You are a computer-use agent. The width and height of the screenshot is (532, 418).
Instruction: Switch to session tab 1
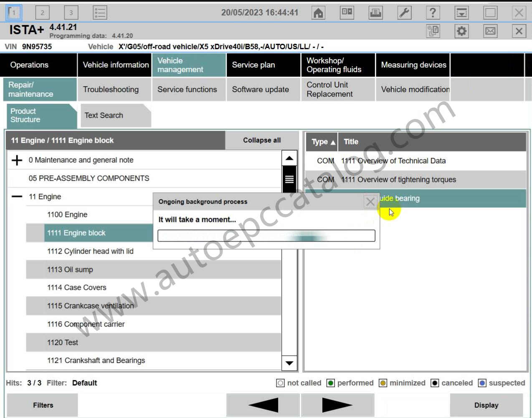tap(14, 13)
